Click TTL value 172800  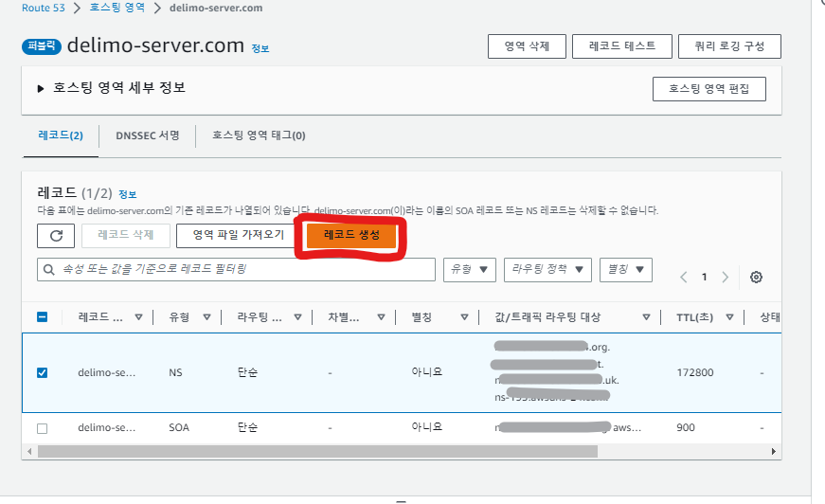[x=695, y=372]
